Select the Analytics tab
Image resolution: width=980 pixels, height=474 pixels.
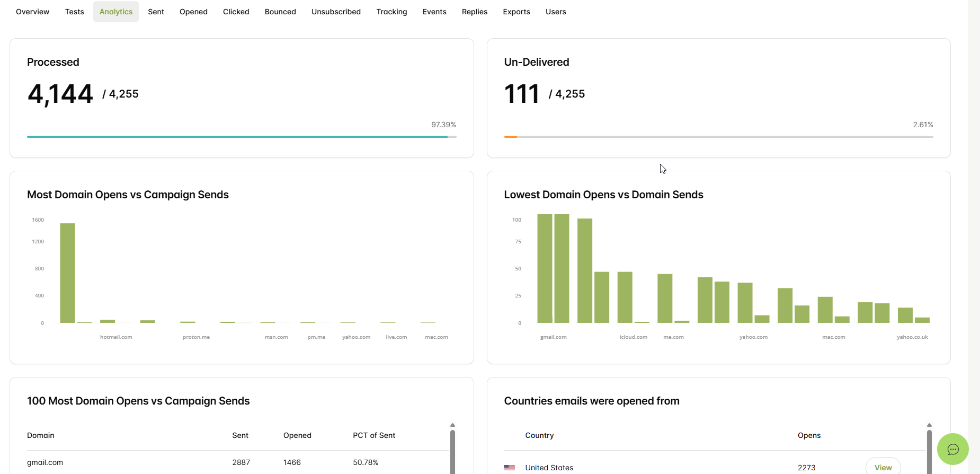tap(116, 12)
